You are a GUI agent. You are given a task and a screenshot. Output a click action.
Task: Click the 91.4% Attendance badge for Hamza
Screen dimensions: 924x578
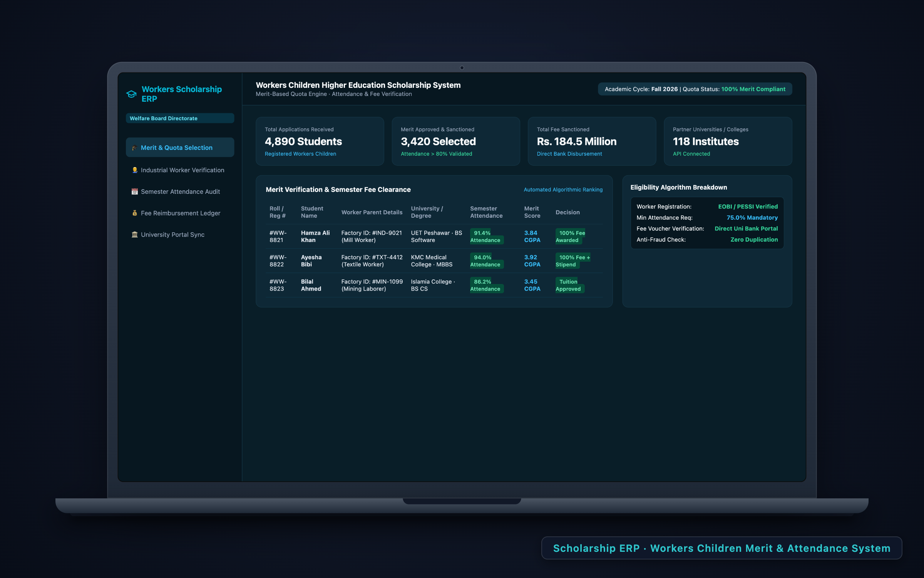[x=487, y=237]
